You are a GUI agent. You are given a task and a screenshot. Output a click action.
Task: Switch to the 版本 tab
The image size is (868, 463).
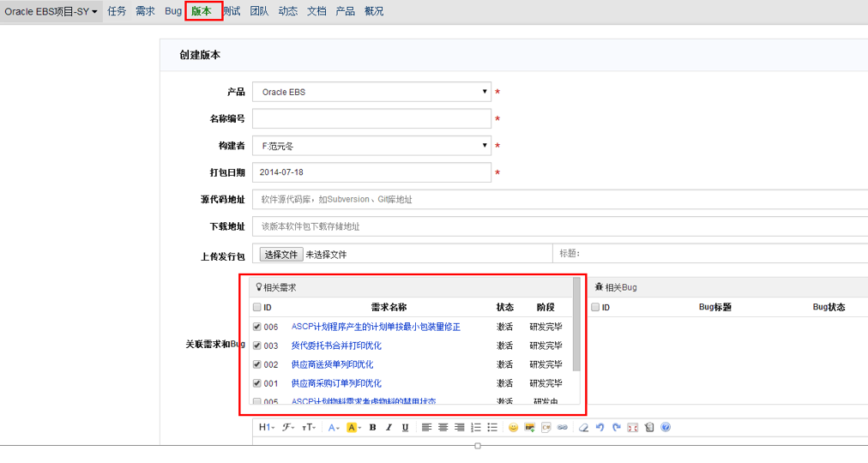click(202, 11)
